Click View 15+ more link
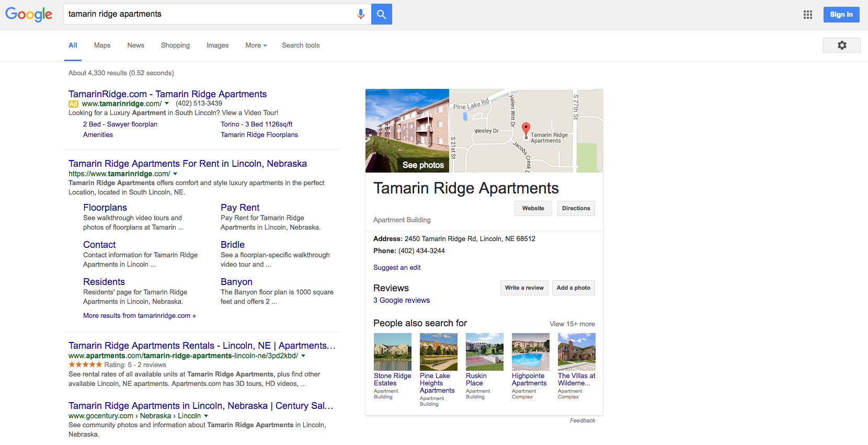 click(572, 324)
